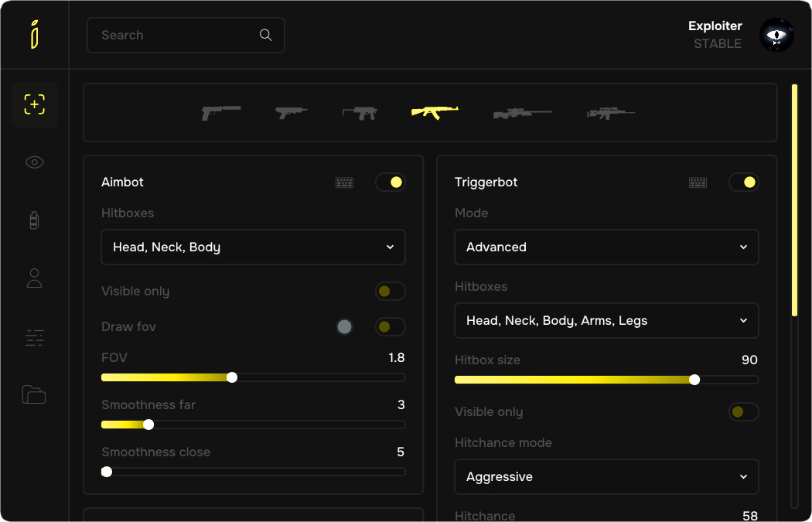The image size is (812, 522).
Task: Click the Aimbot keybind keyboard icon
Action: tap(344, 183)
